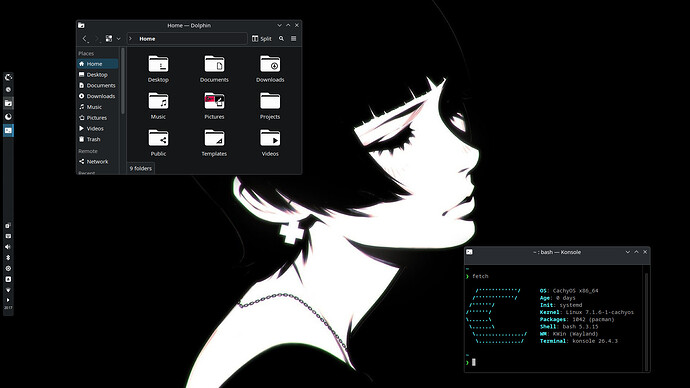Select Music in Places sidebar
The image size is (690, 388).
97,107
